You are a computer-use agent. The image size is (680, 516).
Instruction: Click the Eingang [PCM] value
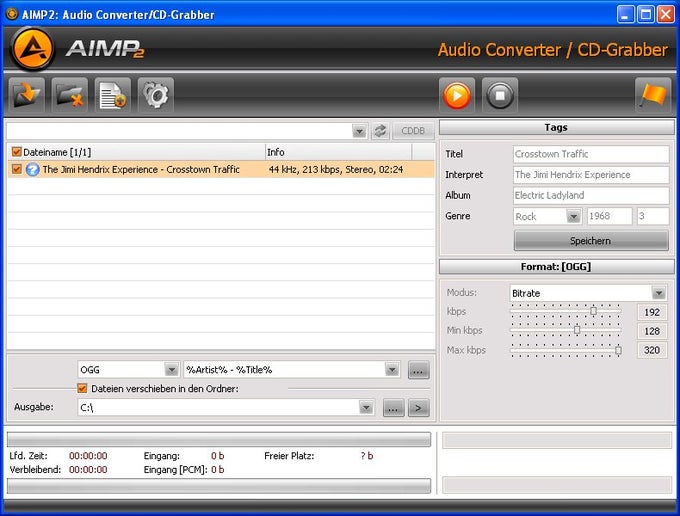click(x=218, y=470)
